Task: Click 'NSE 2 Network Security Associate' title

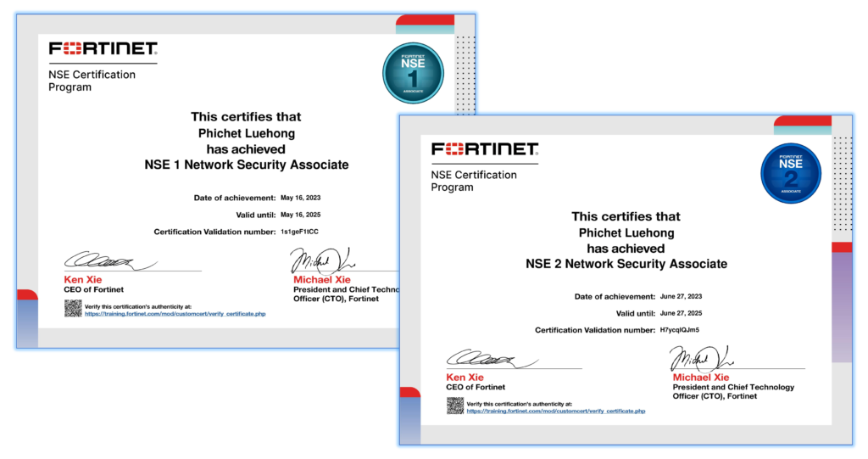Action: click(x=626, y=264)
